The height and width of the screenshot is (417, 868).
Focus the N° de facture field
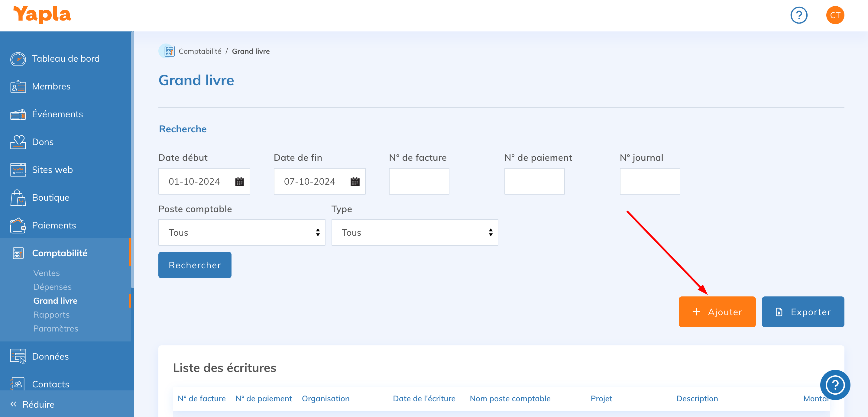click(x=419, y=182)
